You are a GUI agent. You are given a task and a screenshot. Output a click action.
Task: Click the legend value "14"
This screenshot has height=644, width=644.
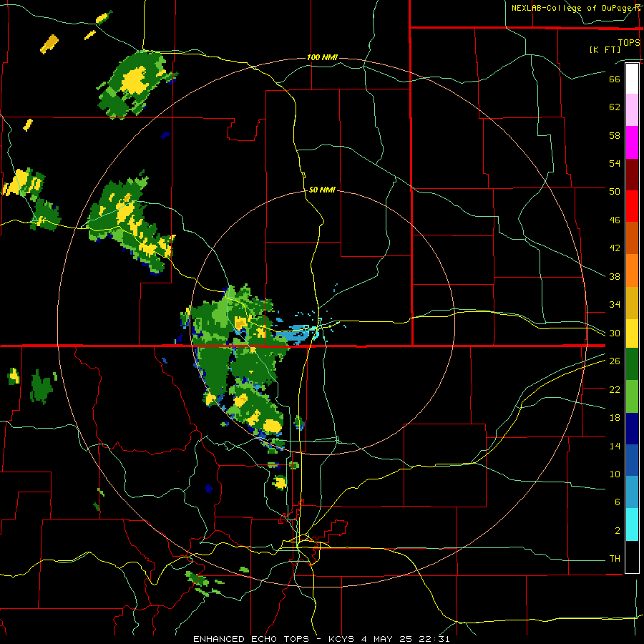[615, 446]
